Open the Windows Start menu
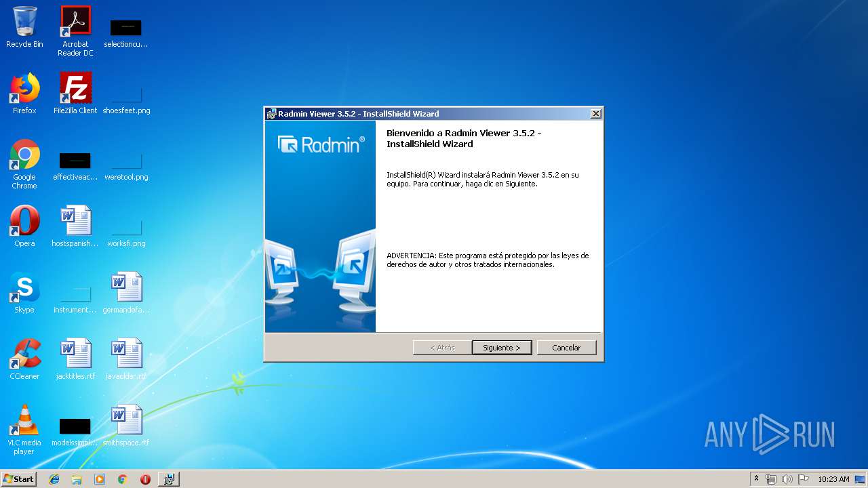The height and width of the screenshot is (488, 868). coord(19,479)
